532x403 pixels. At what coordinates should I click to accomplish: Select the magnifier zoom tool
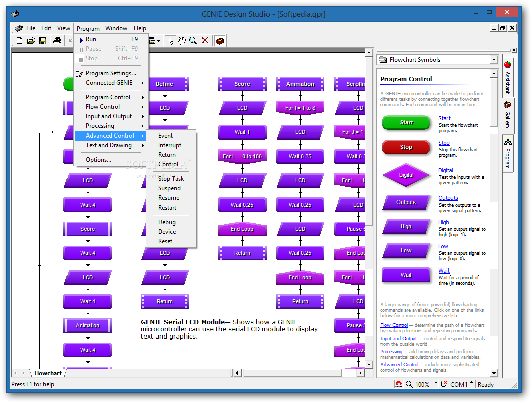pos(193,41)
